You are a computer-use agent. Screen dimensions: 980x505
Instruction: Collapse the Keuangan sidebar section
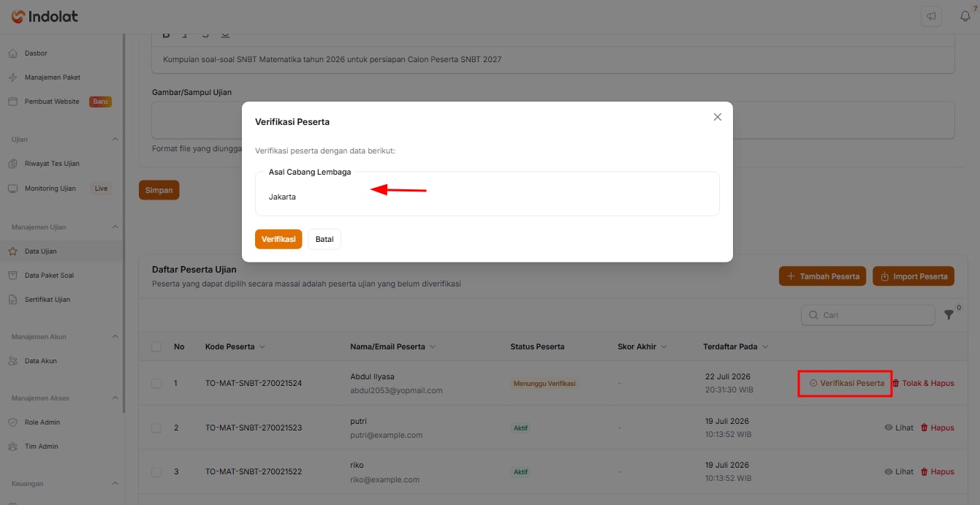point(115,484)
